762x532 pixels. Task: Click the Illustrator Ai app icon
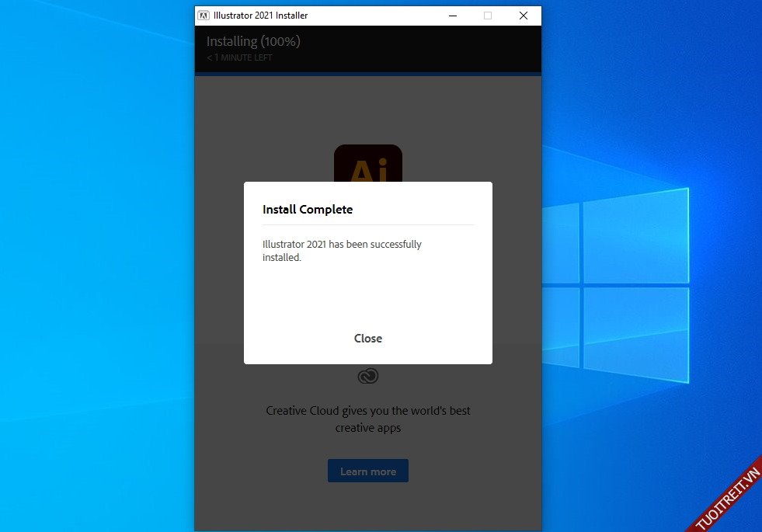click(x=367, y=162)
